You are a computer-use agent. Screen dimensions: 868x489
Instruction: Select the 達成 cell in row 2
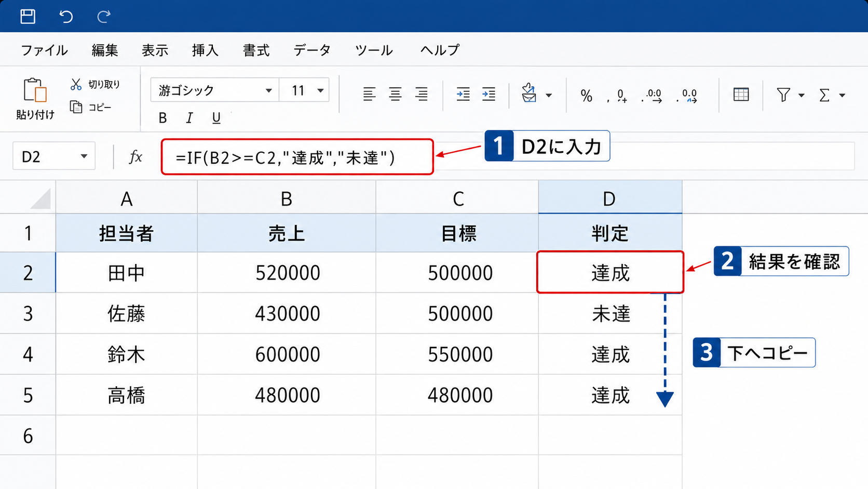[610, 273]
